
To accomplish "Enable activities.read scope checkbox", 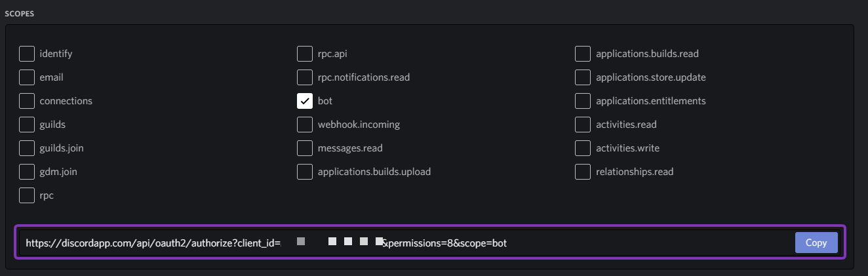I will point(583,125).
